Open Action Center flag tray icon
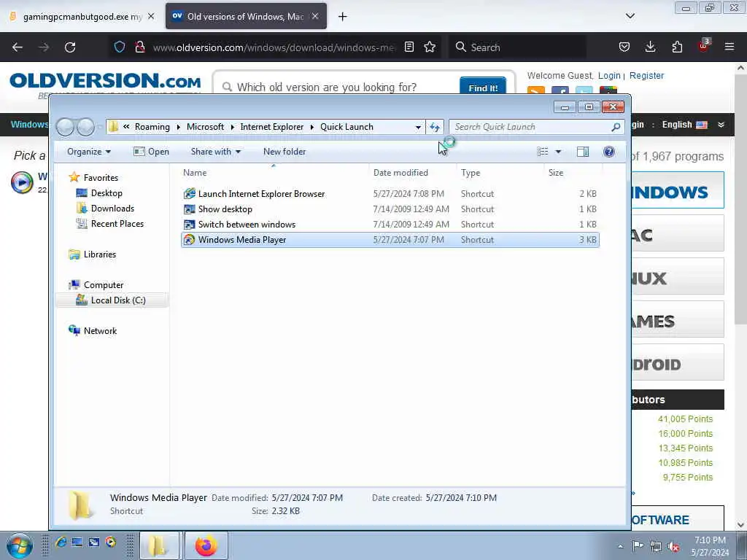This screenshot has height=560, width=747. (x=638, y=545)
